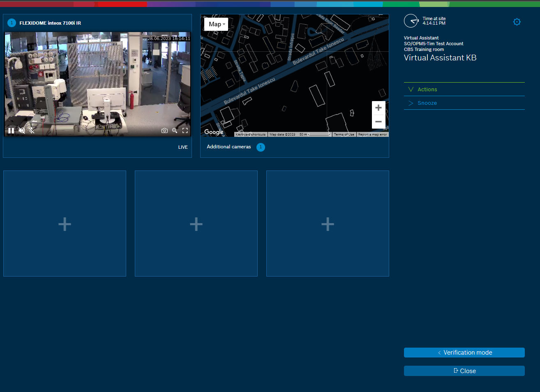Click the Additional cameras count badge
This screenshot has height=392, width=540.
pyautogui.click(x=261, y=147)
